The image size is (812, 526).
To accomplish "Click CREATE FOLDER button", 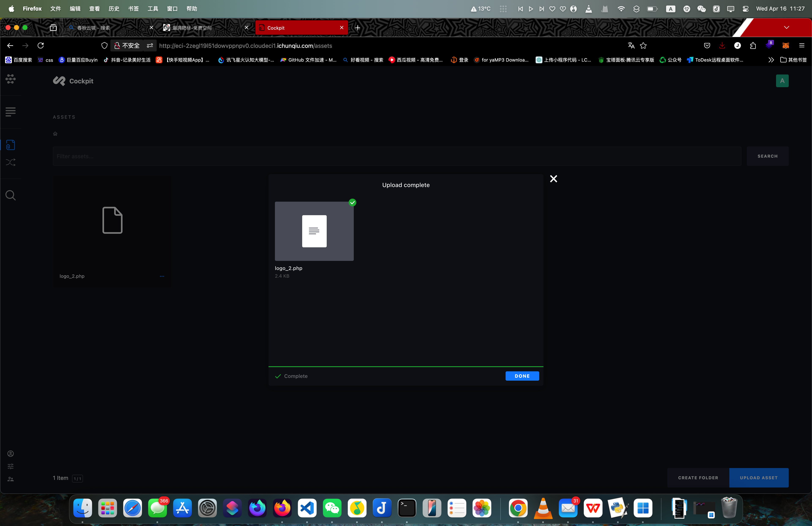I will (x=698, y=478).
